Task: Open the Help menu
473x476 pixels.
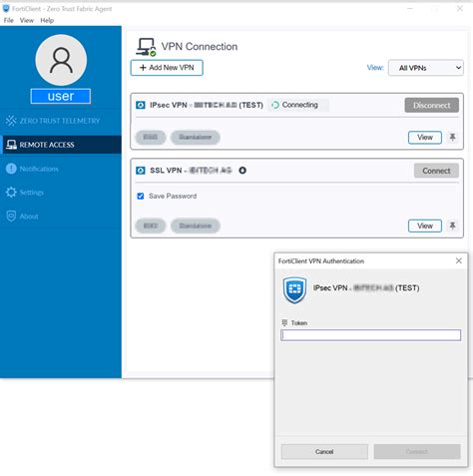Action: 47,20
